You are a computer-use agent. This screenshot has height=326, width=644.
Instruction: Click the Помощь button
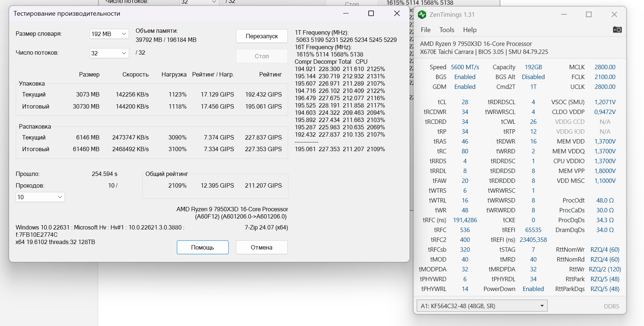(x=202, y=247)
